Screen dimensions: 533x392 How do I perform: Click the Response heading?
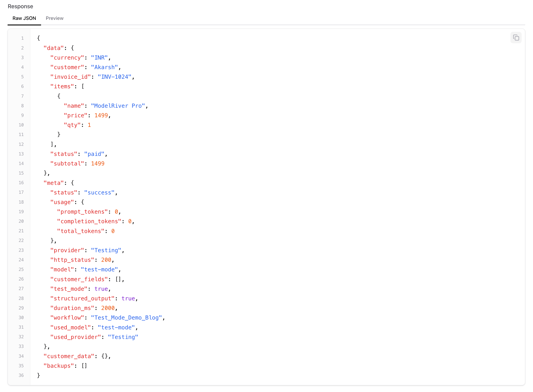[x=20, y=6]
